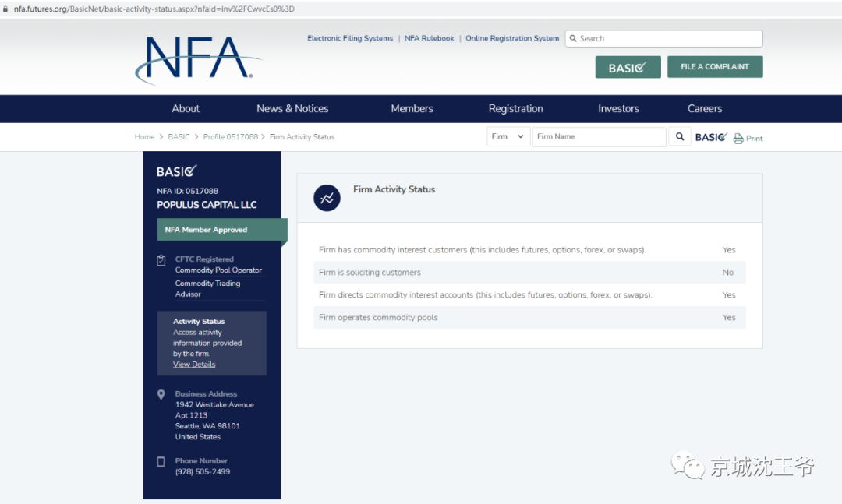Click the File a Complaint button

[x=715, y=66]
